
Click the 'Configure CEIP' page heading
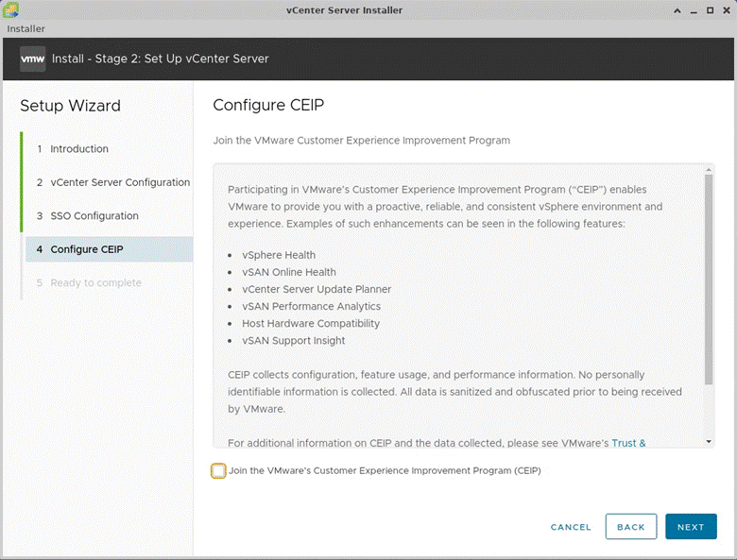[x=268, y=105]
